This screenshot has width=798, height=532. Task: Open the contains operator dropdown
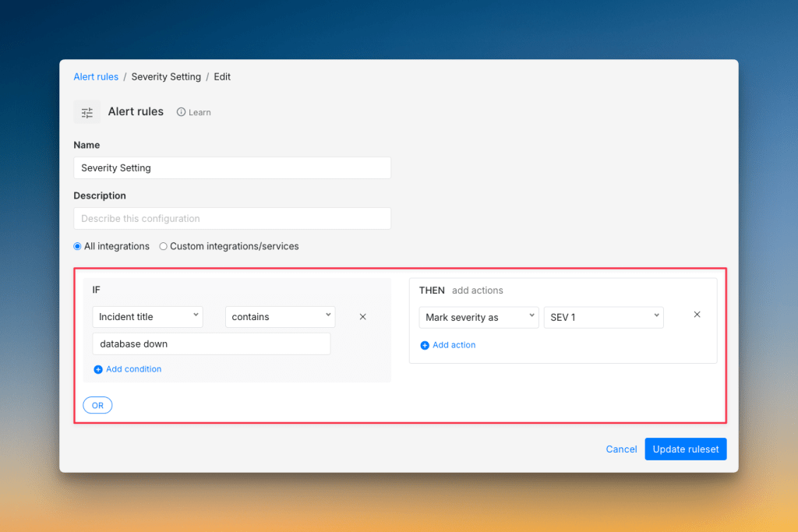[280, 316]
